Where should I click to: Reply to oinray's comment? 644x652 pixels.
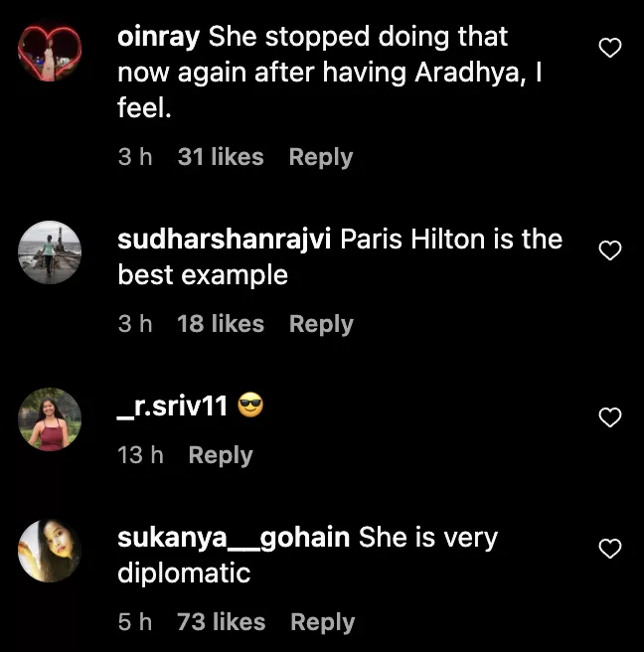(x=320, y=157)
